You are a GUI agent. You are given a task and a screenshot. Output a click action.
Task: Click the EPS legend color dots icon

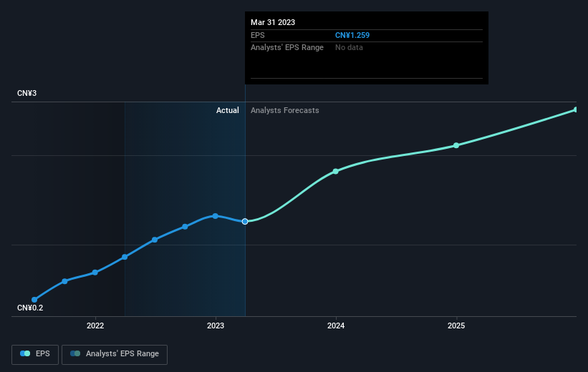[x=25, y=353]
